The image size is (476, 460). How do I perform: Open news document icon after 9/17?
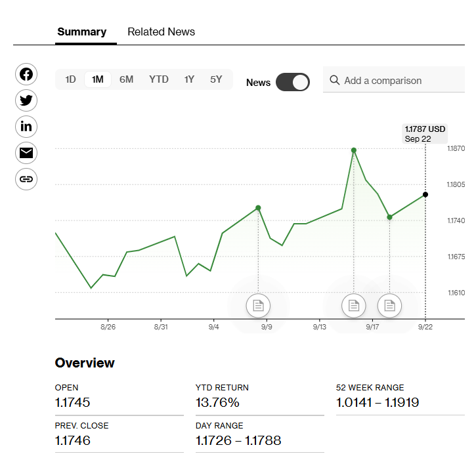pyautogui.click(x=389, y=305)
